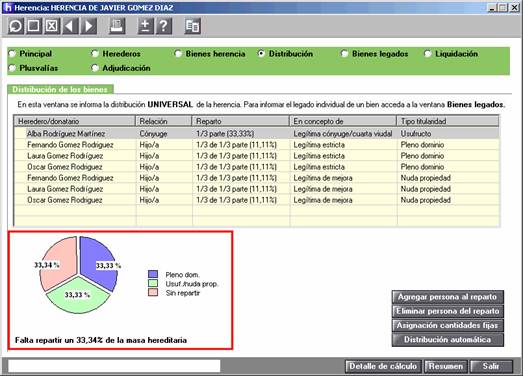Click Agregar persona al reparto button
Image resolution: width=523 pixels, height=376 pixels.
[448, 297]
